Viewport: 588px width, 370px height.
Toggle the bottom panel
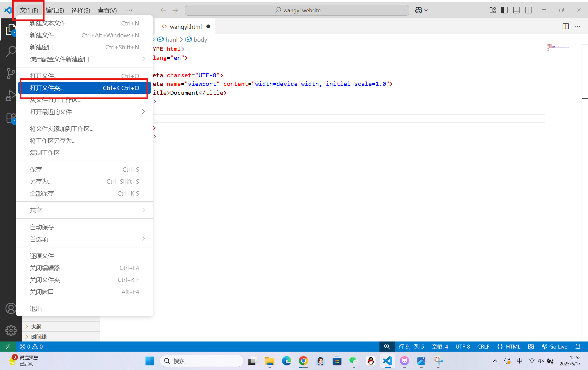(x=516, y=10)
